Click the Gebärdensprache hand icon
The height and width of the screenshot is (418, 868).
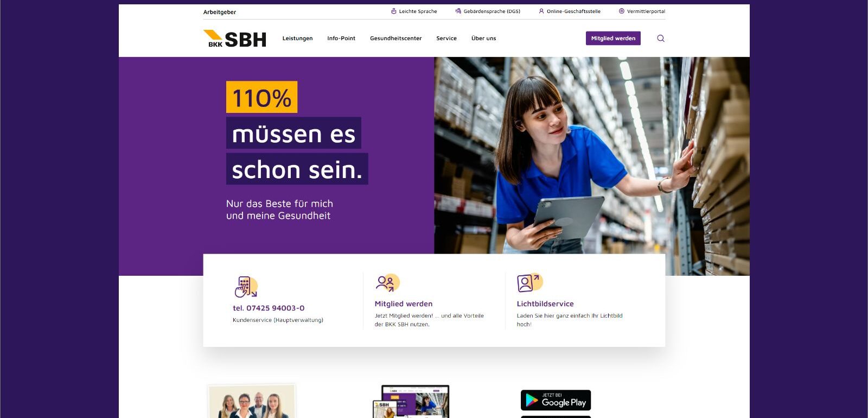pos(458,11)
